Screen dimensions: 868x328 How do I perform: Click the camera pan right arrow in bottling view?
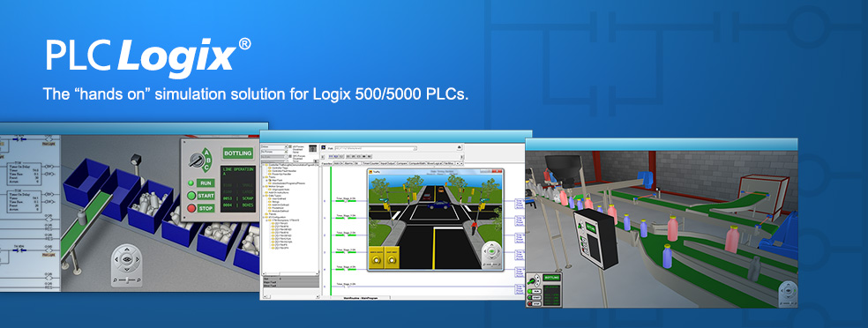(x=138, y=259)
